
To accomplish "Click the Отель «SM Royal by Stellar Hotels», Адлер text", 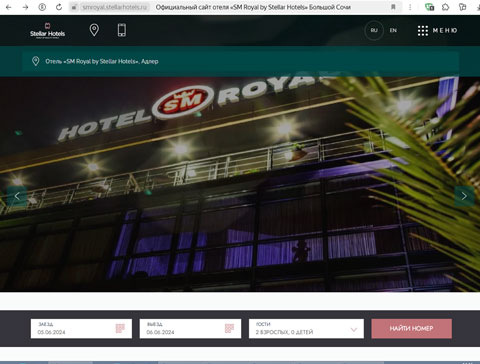I will tap(102, 61).
